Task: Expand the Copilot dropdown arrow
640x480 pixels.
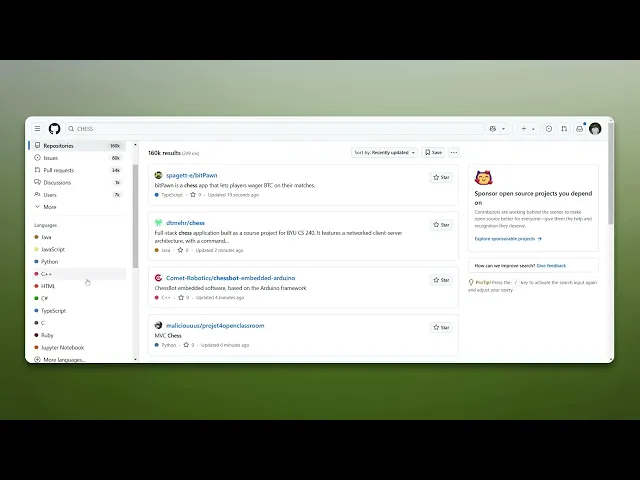Action: coord(503,129)
